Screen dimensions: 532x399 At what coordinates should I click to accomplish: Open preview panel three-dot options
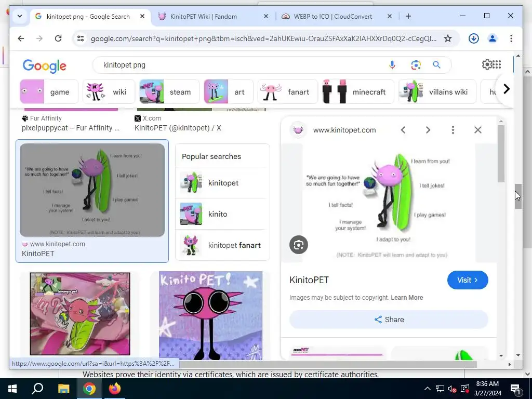coord(453,130)
